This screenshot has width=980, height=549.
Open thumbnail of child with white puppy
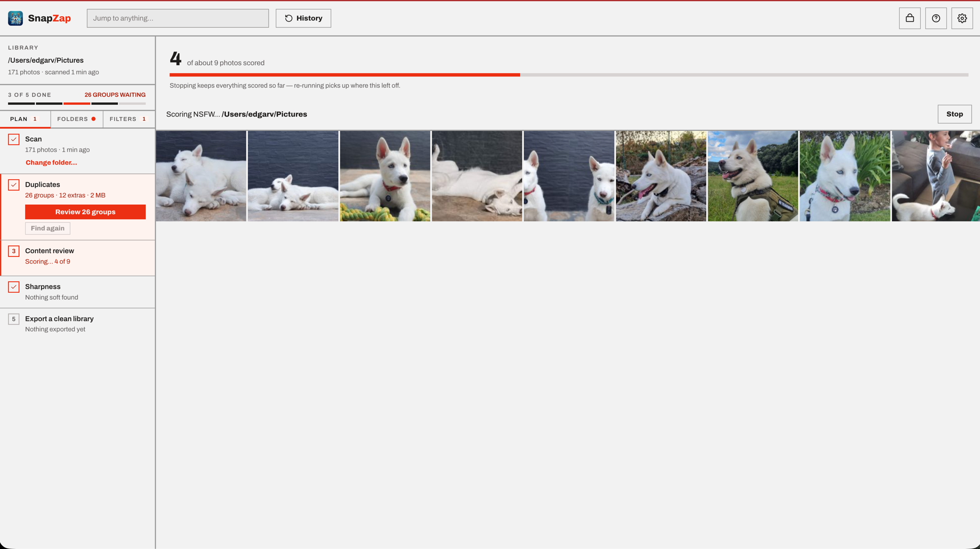936,176
